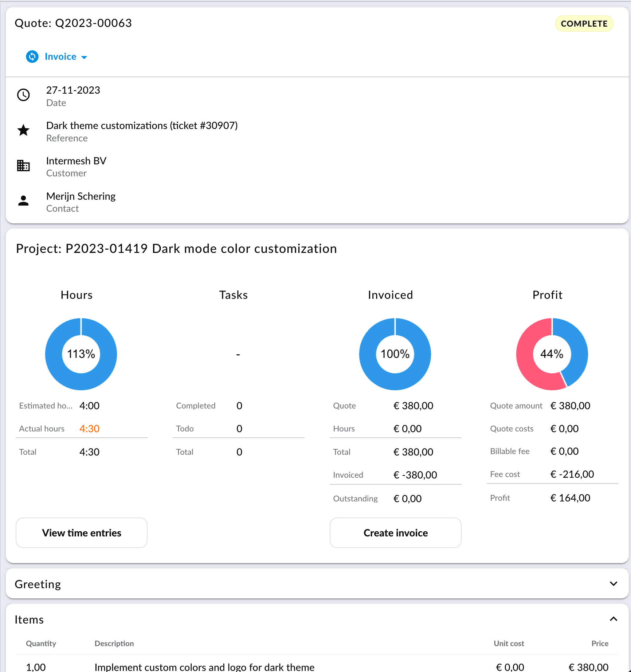Expand the Greeting section chevron

pos(613,584)
